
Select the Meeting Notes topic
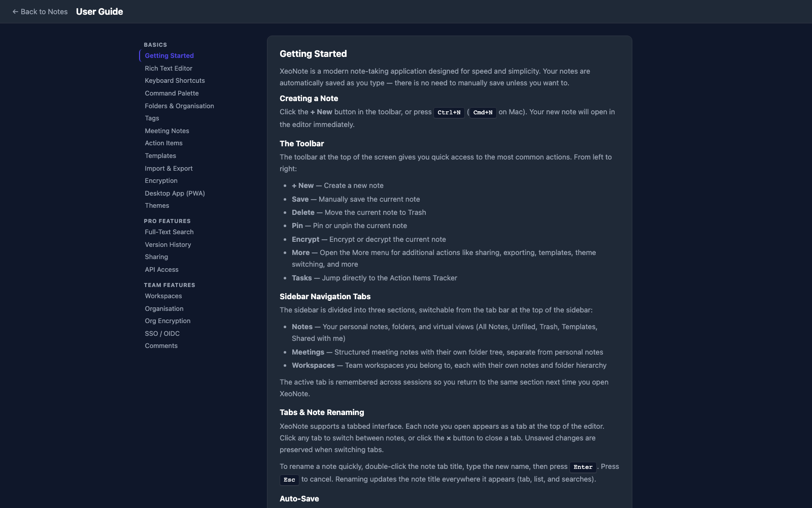click(166, 131)
